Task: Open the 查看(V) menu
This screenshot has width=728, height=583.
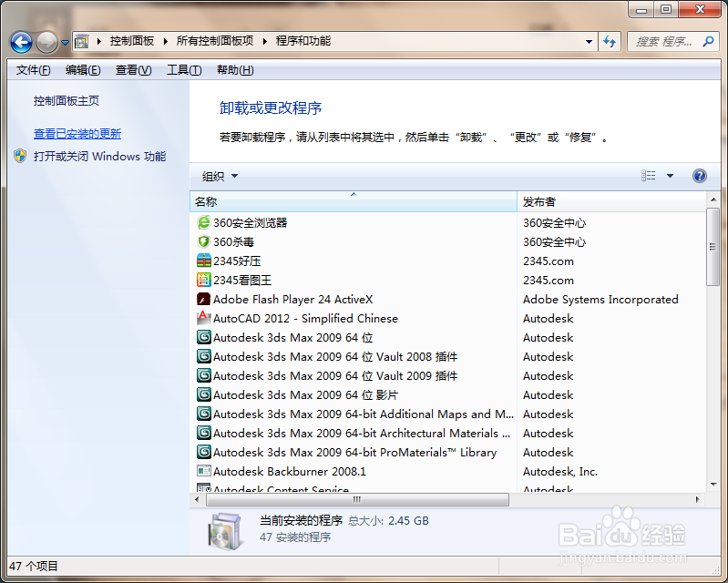Action: (133, 70)
